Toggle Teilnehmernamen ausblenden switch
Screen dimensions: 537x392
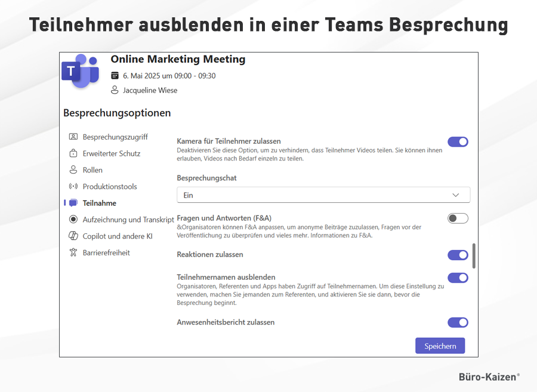coord(458,277)
